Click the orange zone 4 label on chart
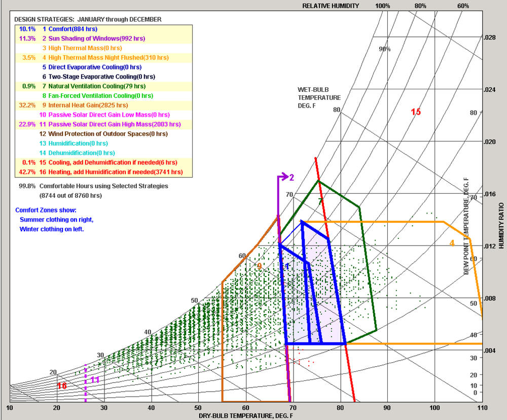This screenshot has height=420, width=507. coord(452,243)
